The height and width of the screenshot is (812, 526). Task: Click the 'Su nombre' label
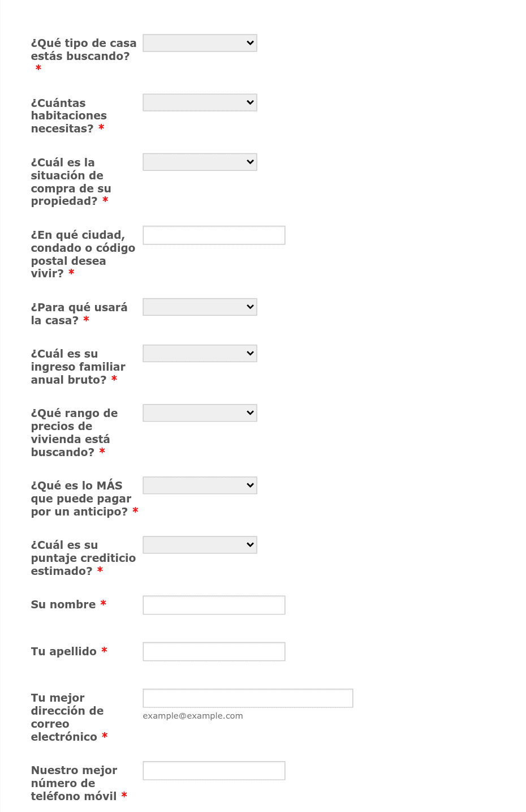63,604
